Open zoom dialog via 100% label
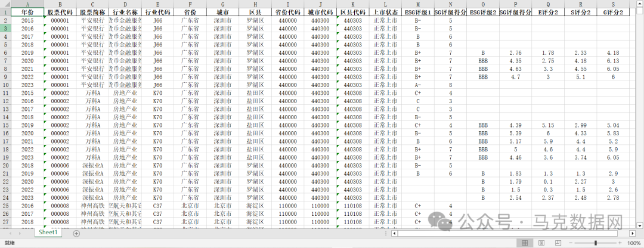Image resolution: width=644 pixels, height=248 pixels. click(x=634, y=243)
